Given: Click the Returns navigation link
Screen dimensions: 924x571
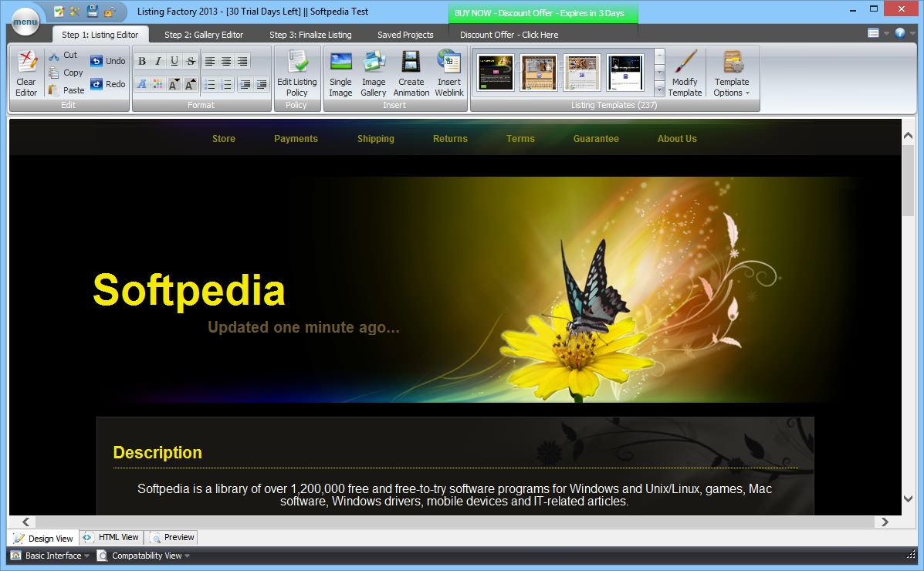Looking at the screenshot, I should [450, 138].
